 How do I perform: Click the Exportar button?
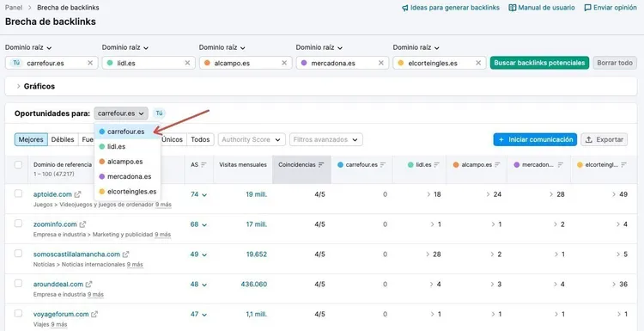pyautogui.click(x=605, y=140)
